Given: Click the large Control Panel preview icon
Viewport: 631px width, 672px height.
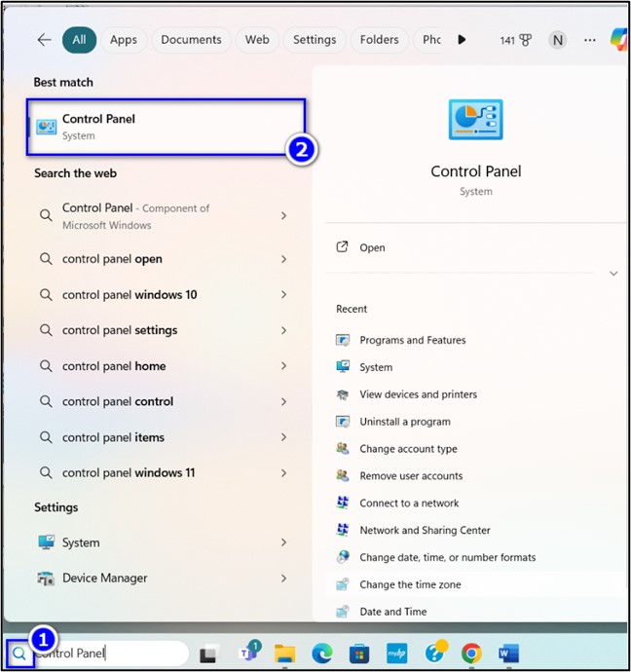Looking at the screenshot, I should 475,120.
